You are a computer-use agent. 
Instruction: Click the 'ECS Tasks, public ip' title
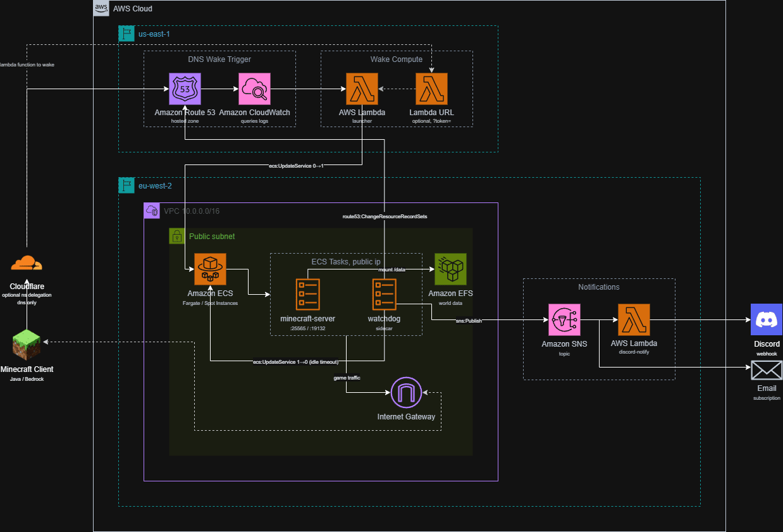[346, 261]
